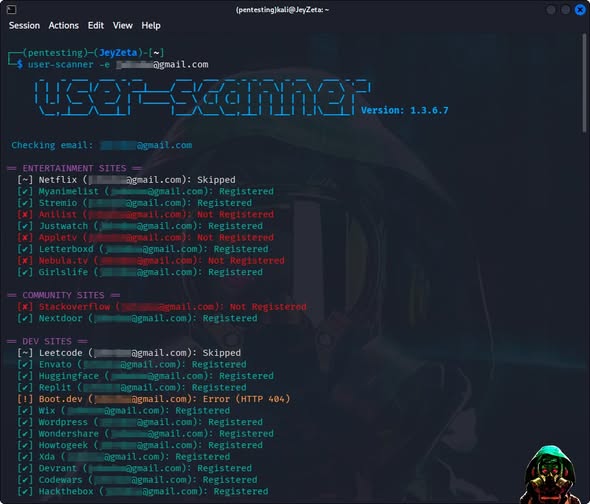
Task: Click the Huggingface Registered line
Action: coord(146,376)
